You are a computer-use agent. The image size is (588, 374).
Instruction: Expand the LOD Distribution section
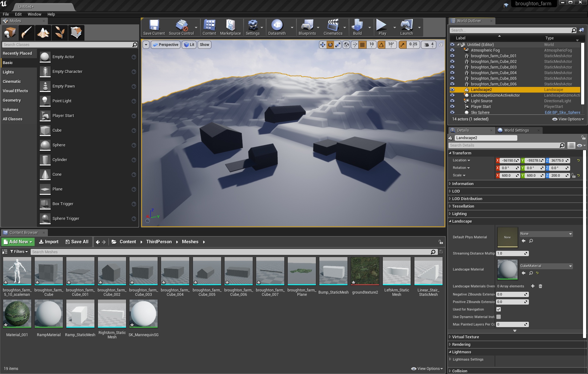coord(450,199)
